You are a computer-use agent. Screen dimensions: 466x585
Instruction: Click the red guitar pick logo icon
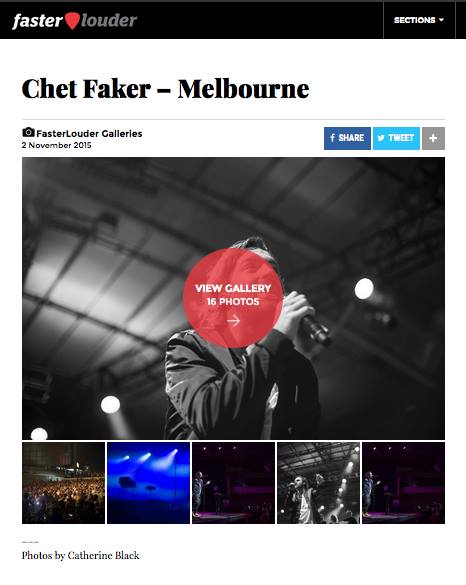pos(72,21)
